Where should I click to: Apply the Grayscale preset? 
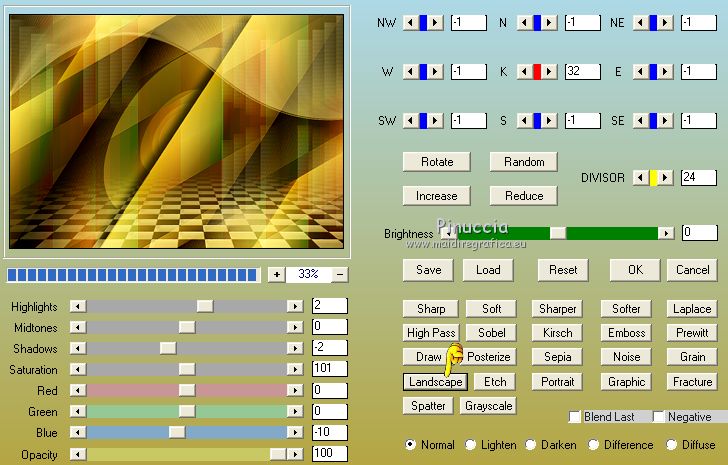click(488, 406)
